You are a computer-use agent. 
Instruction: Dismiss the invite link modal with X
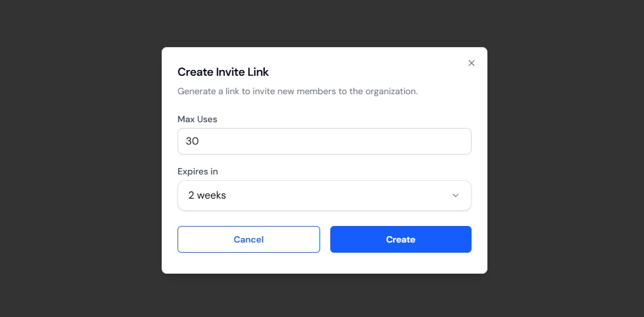point(472,63)
